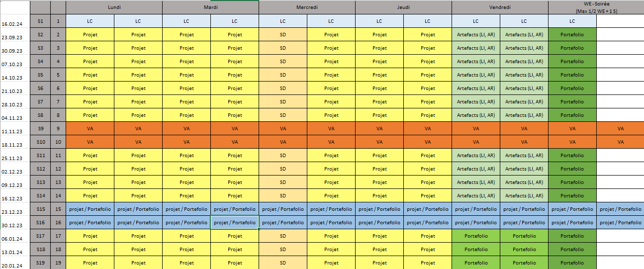The image size is (644, 269).
Task: Select the SD cell in row S12
Action: [282, 169]
